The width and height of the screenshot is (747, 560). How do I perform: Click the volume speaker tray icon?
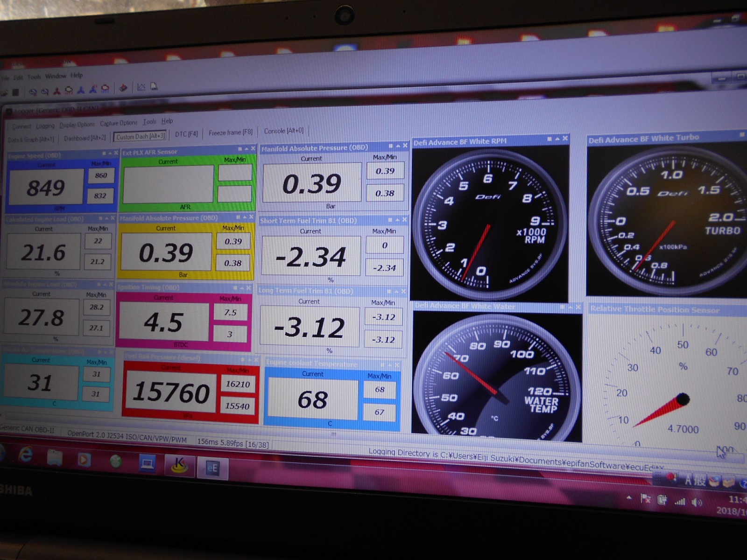(697, 502)
